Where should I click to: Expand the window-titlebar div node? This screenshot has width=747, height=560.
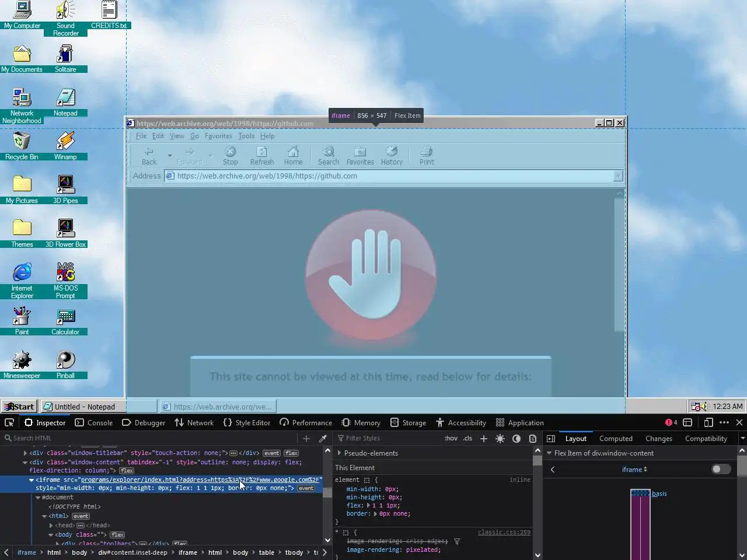pyautogui.click(x=25, y=453)
